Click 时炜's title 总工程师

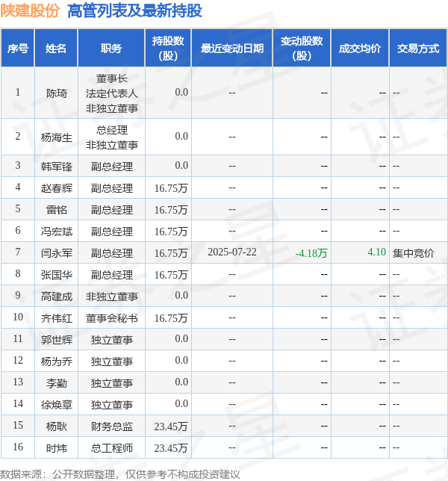coord(111,448)
